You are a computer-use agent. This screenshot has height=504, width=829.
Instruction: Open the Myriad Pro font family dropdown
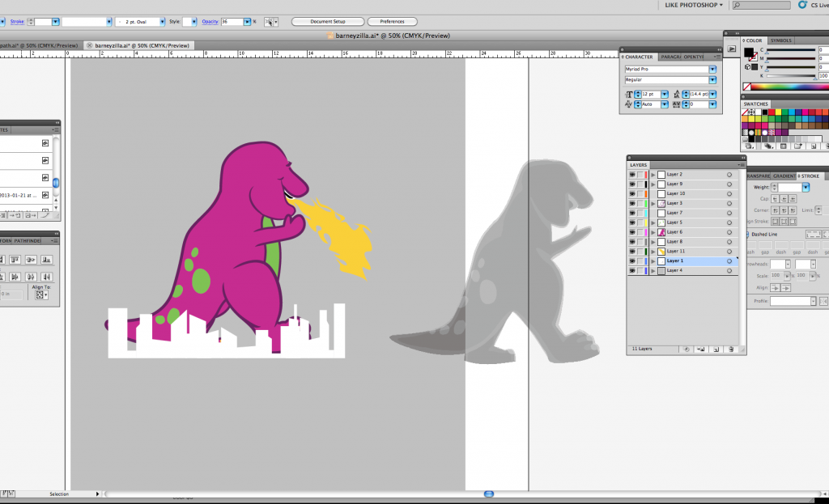712,70
